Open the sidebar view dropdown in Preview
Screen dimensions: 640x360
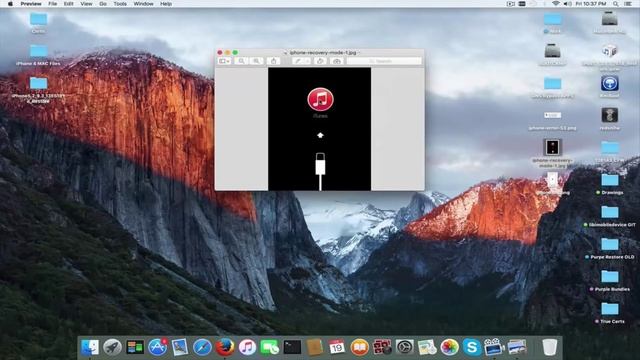[224, 61]
